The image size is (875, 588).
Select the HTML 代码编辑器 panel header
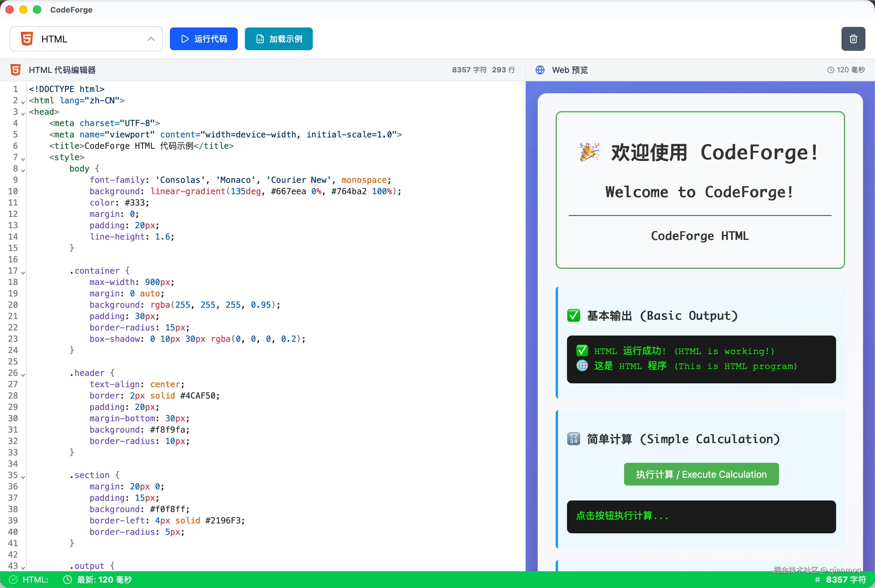pyautogui.click(x=62, y=70)
